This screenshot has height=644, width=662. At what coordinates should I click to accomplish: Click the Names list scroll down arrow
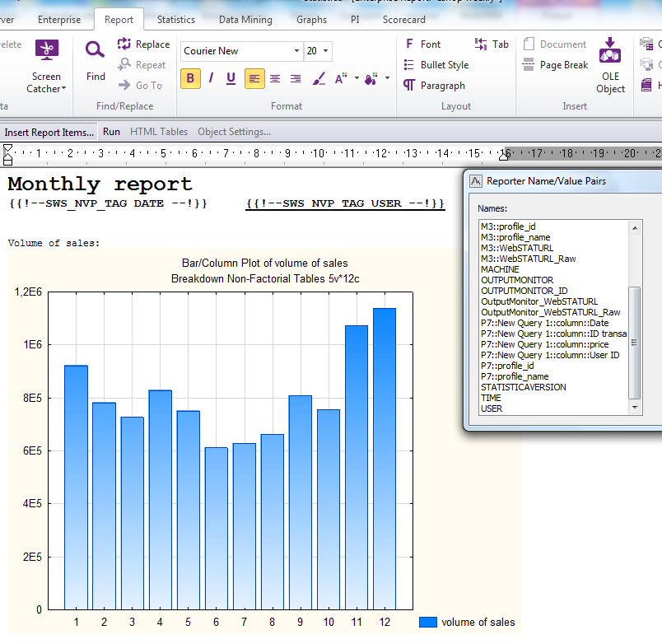pos(634,408)
